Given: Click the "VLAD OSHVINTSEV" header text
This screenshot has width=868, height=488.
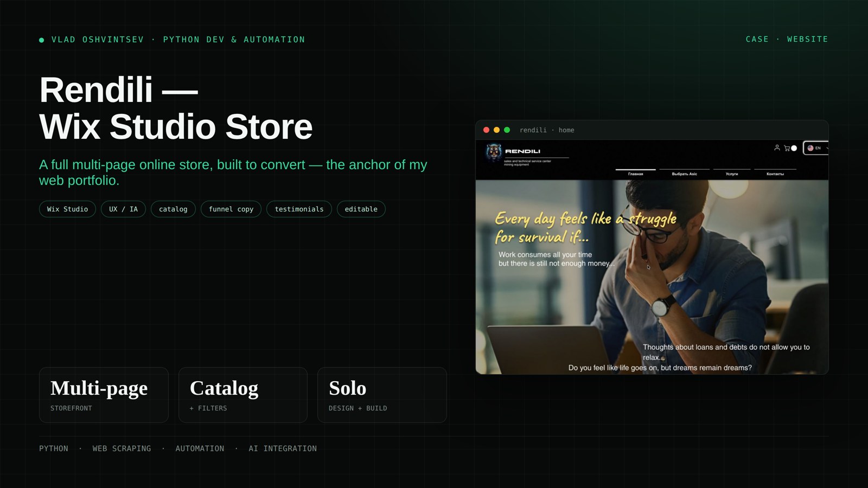Looking at the screenshot, I should (98, 40).
